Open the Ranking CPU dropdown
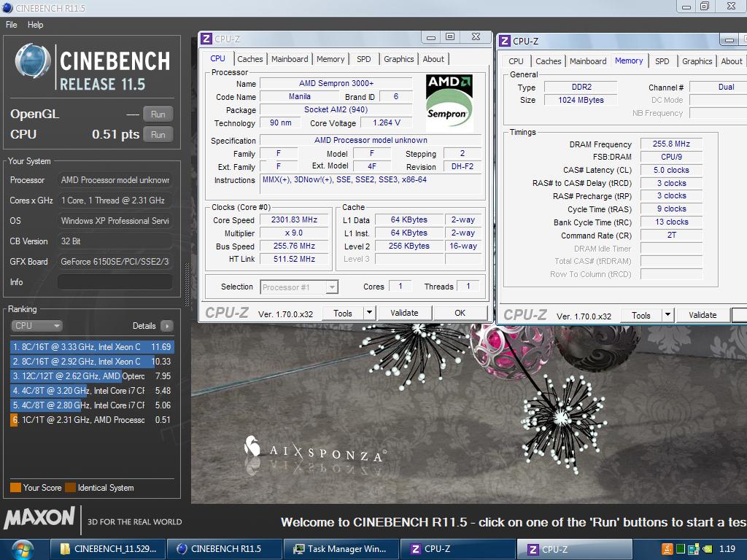 pos(36,326)
